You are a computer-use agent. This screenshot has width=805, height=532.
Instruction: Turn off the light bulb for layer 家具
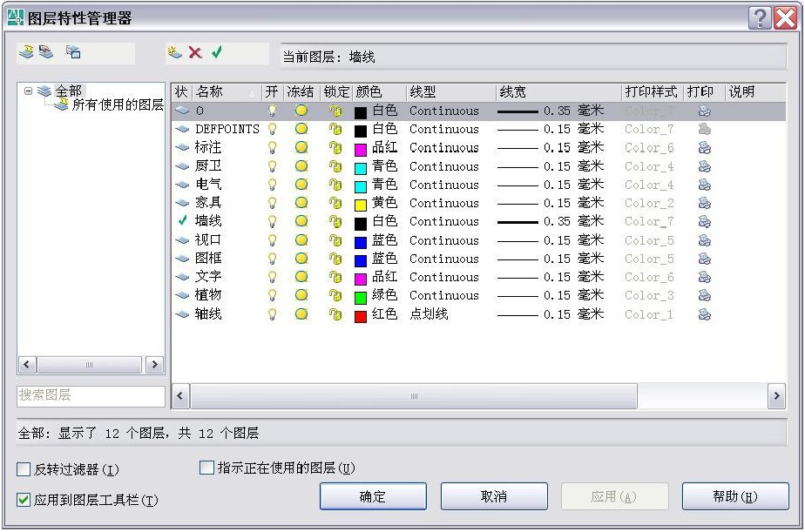pyautogui.click(x=272, y=203)
